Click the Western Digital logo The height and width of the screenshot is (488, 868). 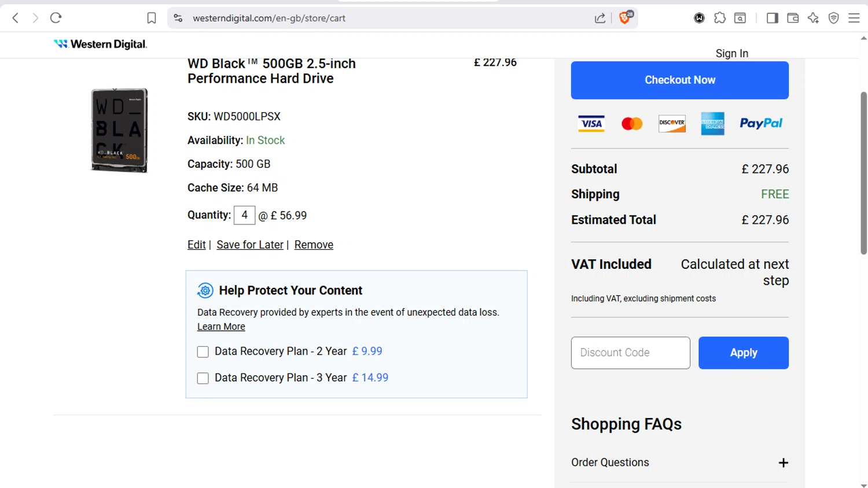click(100, 44)
